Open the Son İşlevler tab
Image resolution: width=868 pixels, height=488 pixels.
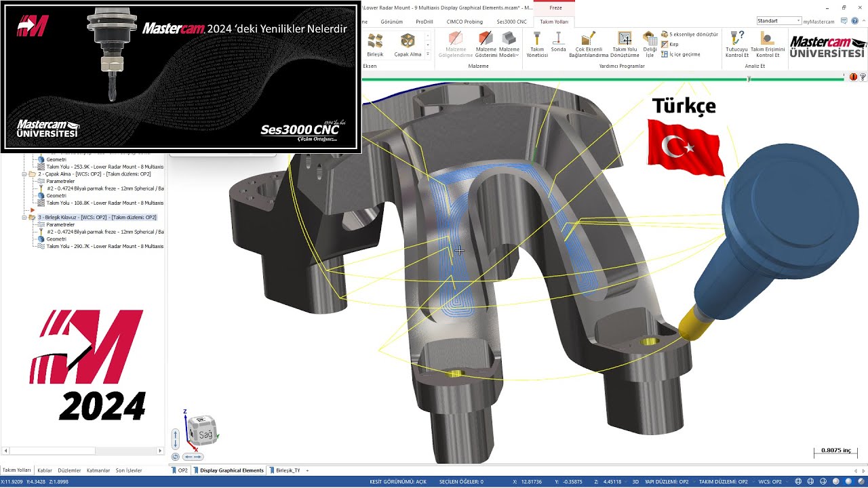tap(129, 470)
